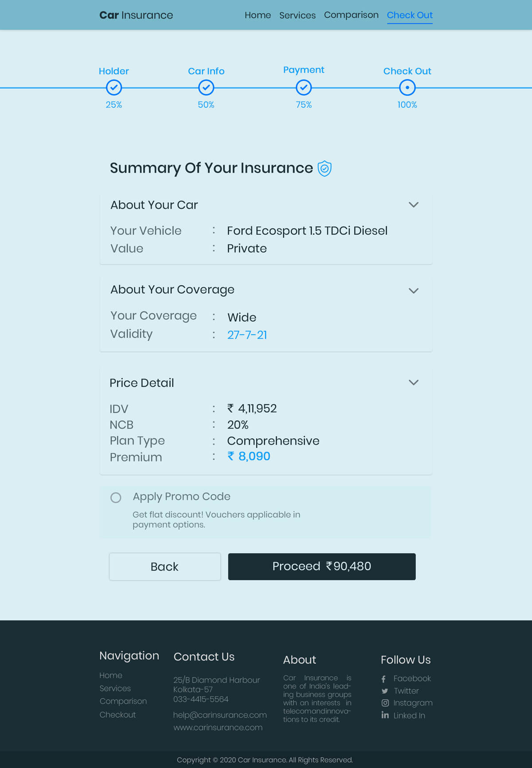Screen dimensions: 532x768
Task: Click the 27-7-21 validity date
Action: coord(247,335)
